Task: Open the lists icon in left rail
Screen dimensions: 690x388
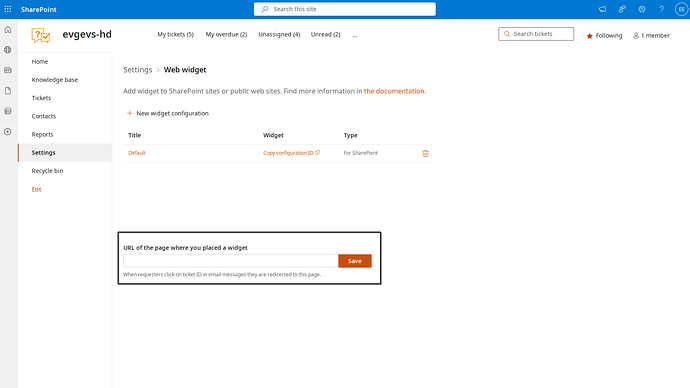Action: click(x=8, y=111)
